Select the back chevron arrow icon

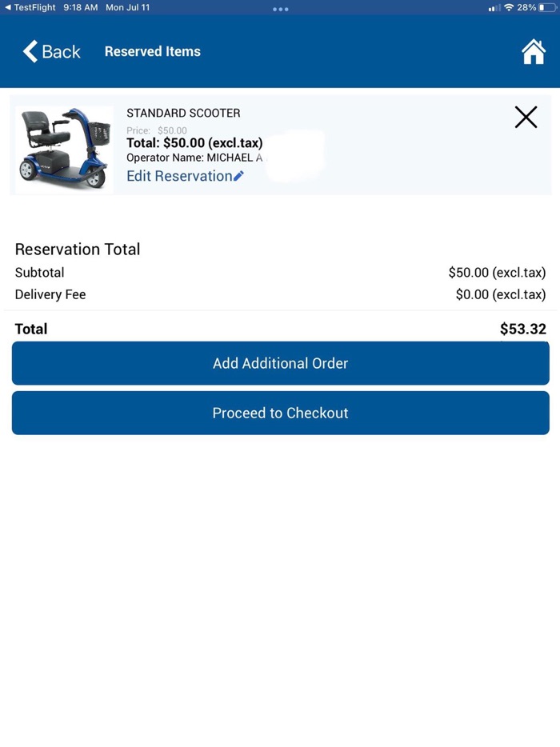[30, 51]
